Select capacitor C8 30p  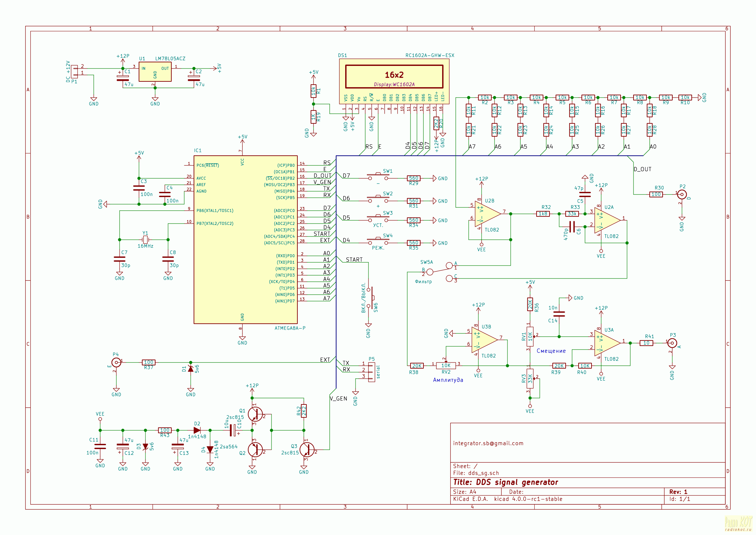(168, 259)
